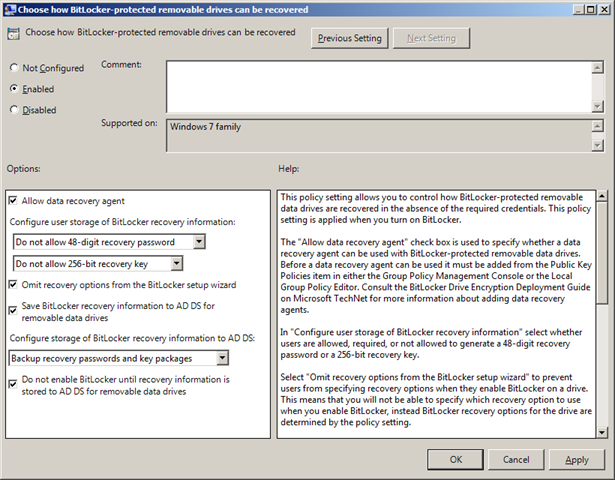Toggle Do not enable BitLocker until stored checkbox
Viewport: 615px width, 480px height.
coord(13,381)
